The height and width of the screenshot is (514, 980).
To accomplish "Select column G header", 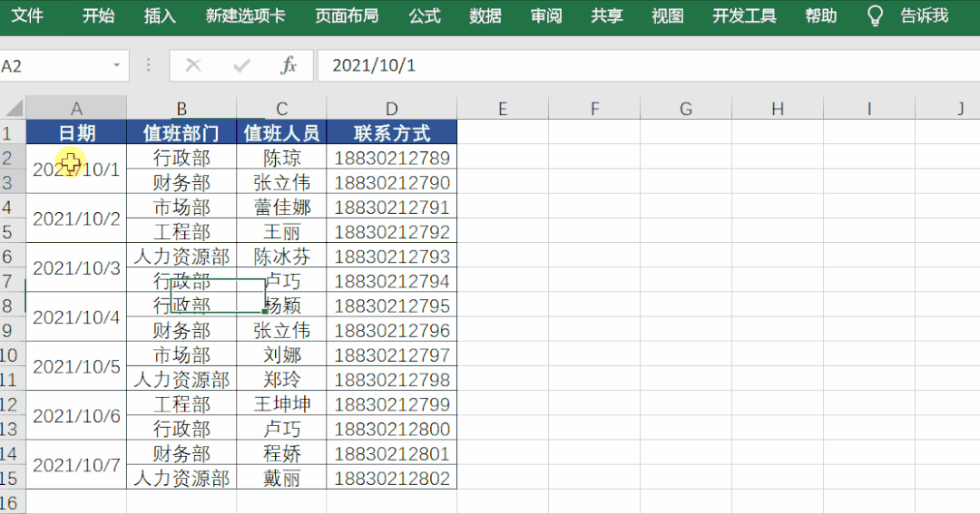I will pos(686,108).
